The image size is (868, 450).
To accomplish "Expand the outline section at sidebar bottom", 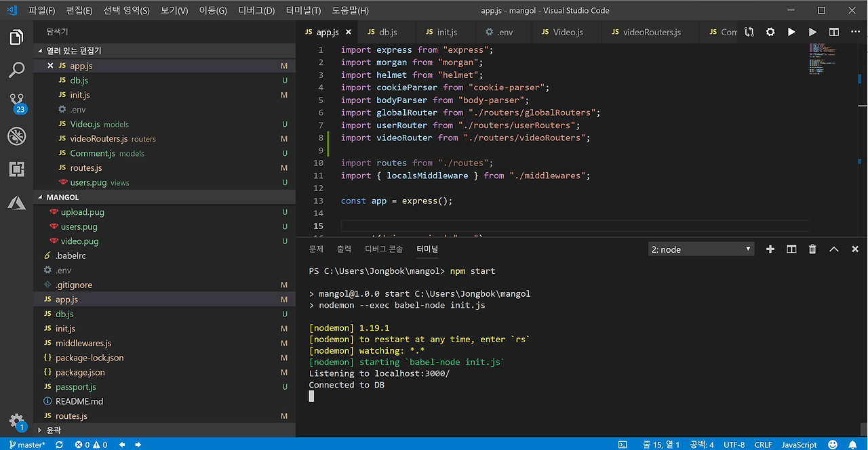I will click(x=53, y=430).
